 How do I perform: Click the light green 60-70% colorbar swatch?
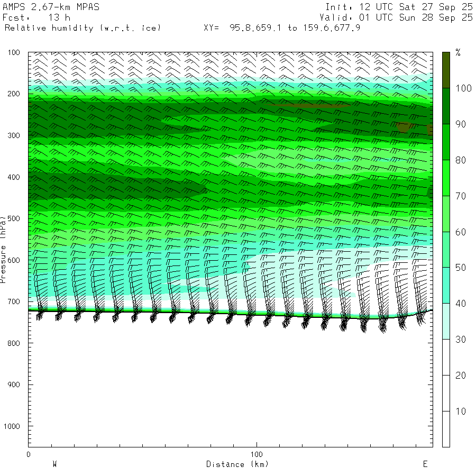pyautogui.click(x=446, y=214)
